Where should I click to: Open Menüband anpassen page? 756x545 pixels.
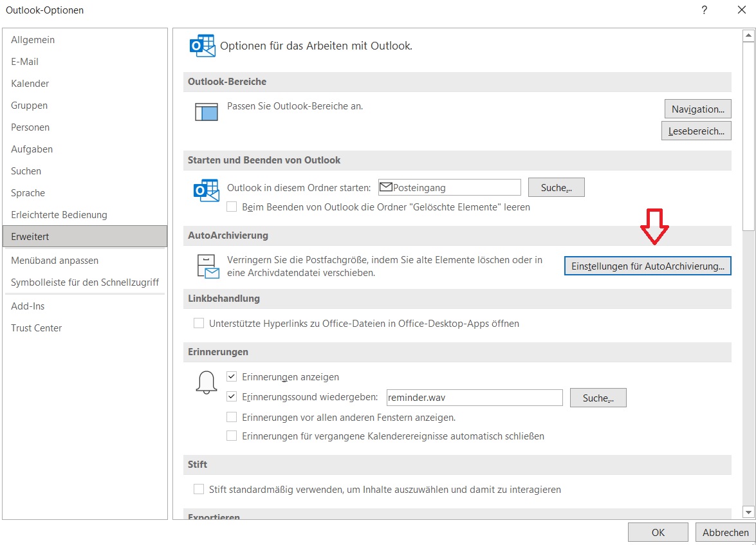coord(85,261)
